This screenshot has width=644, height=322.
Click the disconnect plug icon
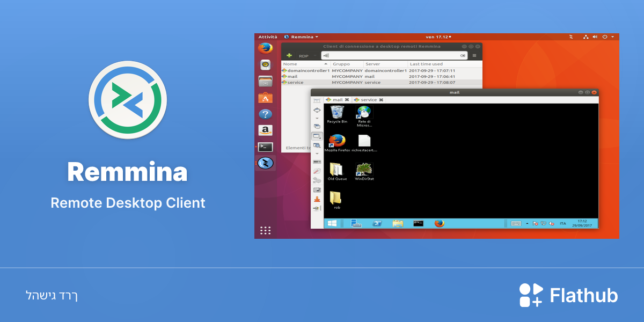tap(317, 208)
